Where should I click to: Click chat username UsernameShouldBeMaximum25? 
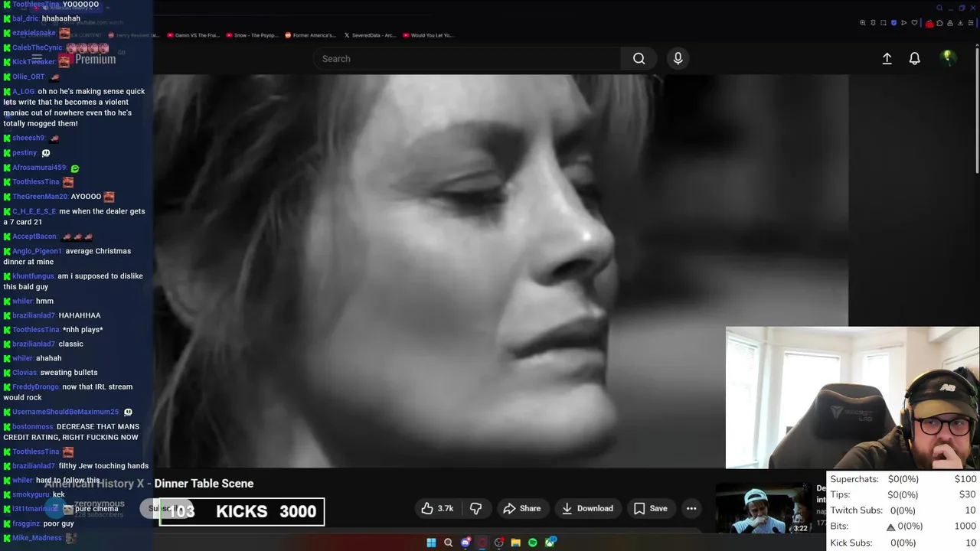65,412
